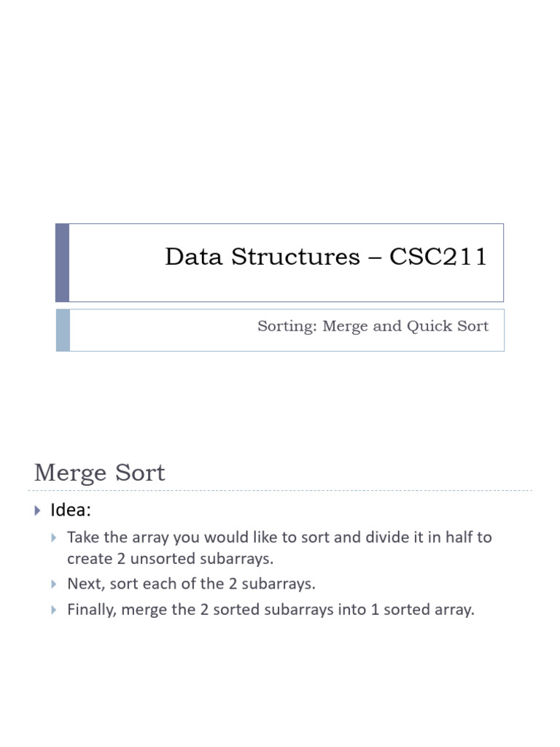Click the bullet arrow before 'Finally, merge'
The width and height of the screenshot is (560, 747).
click(x=54, y=610)
